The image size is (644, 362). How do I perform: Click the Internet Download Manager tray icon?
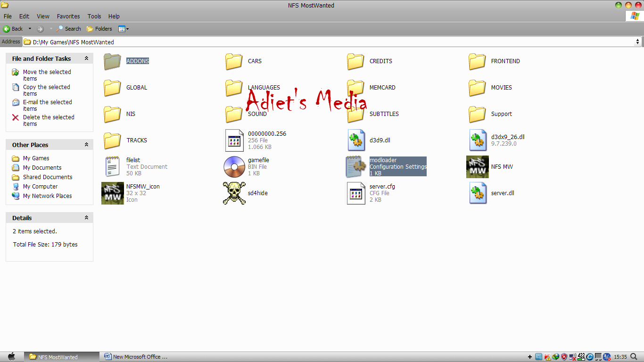point(555,357)
